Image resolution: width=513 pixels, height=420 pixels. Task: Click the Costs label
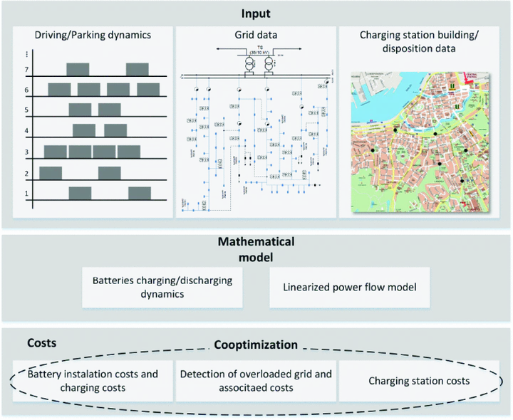click(x=41, y=343)
